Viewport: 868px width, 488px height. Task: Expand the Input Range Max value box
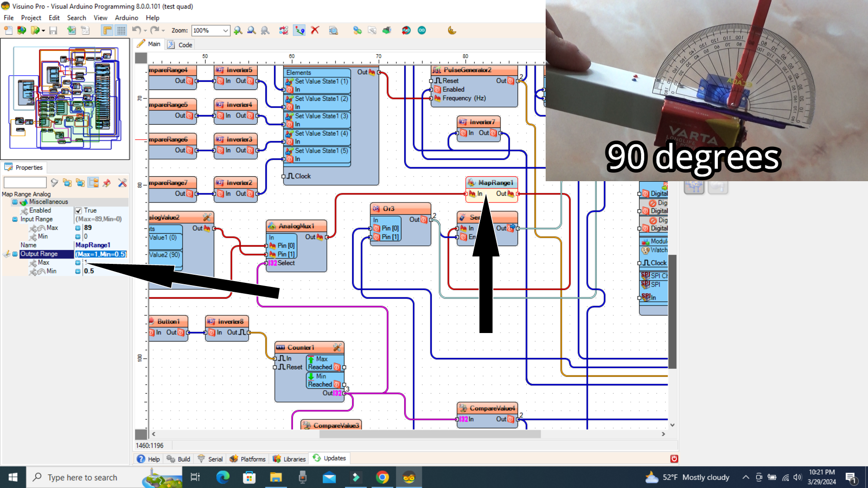[78, 228]
